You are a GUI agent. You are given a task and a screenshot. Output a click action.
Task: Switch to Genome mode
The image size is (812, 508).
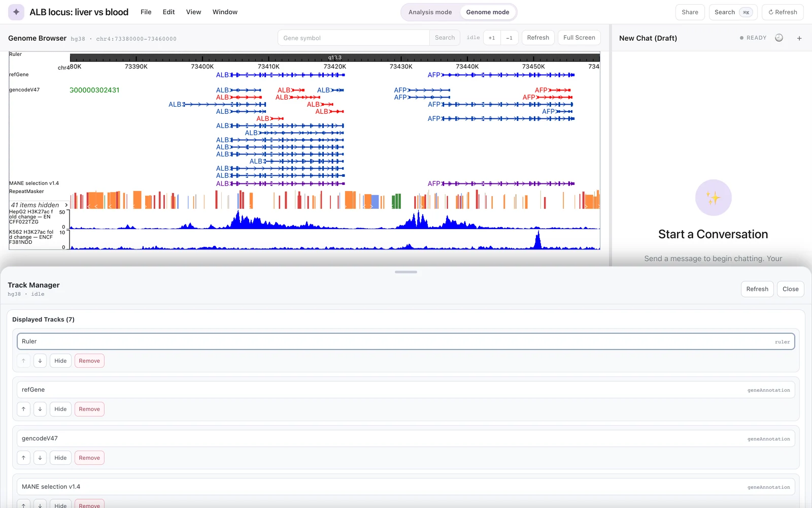click(488, 12)
